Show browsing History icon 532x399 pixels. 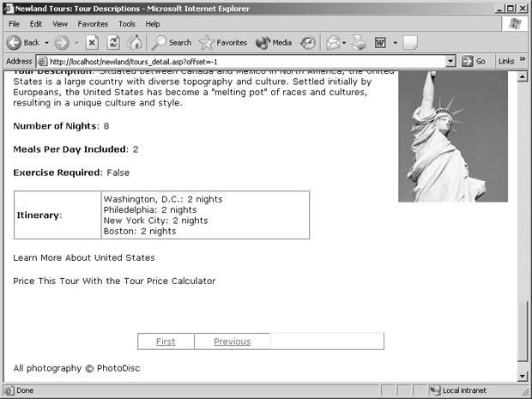(308, 43)
